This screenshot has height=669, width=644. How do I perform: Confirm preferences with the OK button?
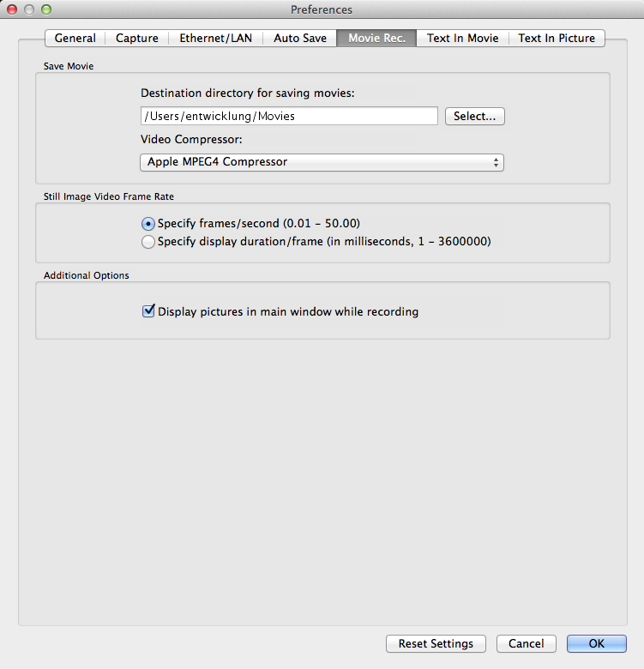point(596,644)
